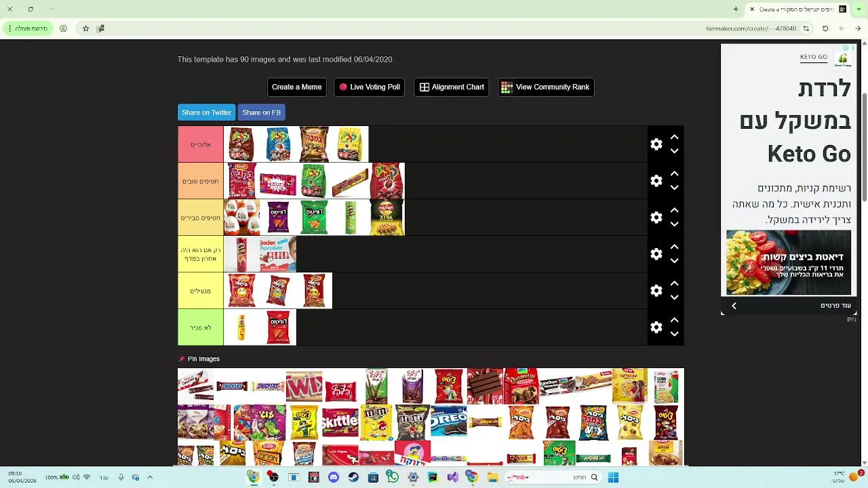The image size is (868, 488).
Task: Open the extensions icon in the toolbar
Action: click(100, 28)
